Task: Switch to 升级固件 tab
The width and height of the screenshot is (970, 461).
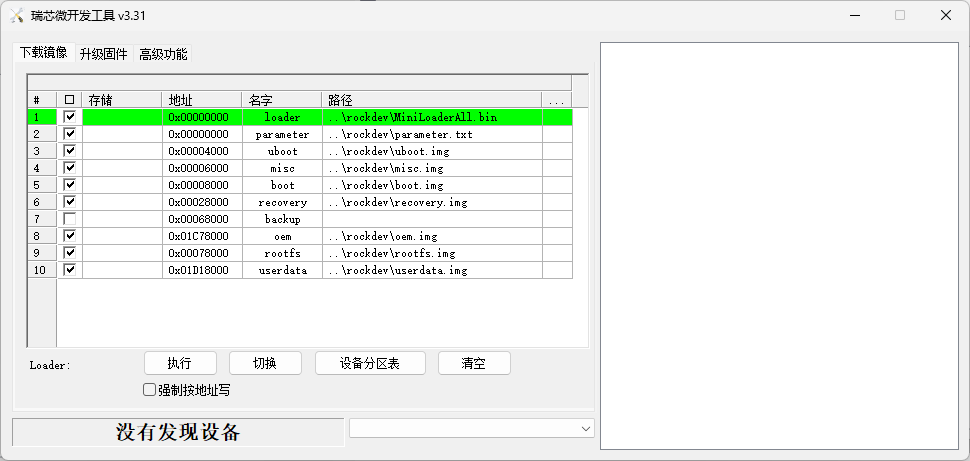Action: (103, 54)
